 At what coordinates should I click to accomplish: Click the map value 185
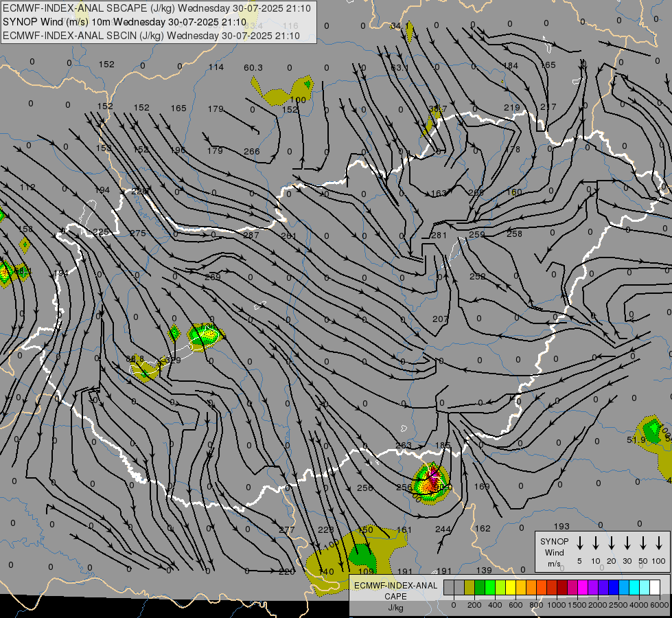[x=443, y=446]
